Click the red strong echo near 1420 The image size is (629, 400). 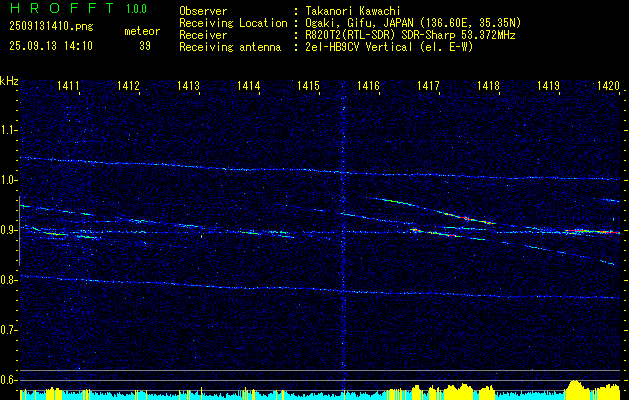pyautogui.click(x=592, y=231)
